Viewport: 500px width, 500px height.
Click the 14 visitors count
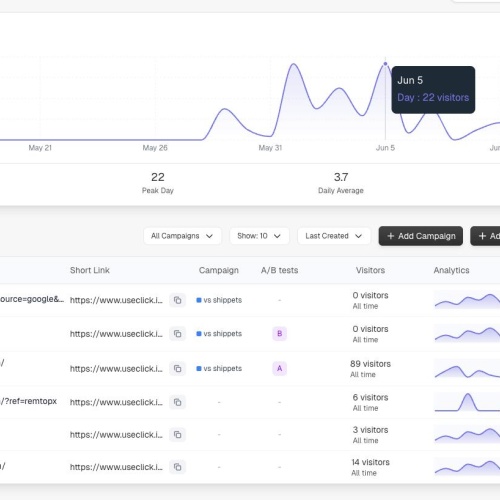pos(370,462)
